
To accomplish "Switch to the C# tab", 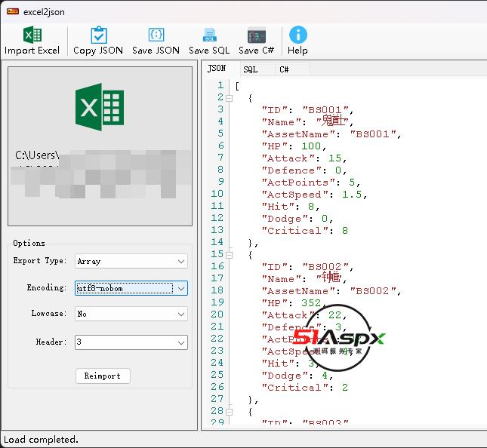I will [284, 69].
